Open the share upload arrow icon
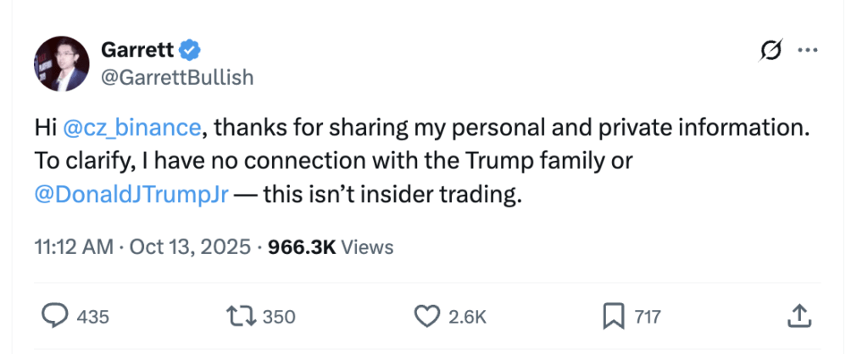The height and width of the screenshot is (354, 868). pos(797,317)
